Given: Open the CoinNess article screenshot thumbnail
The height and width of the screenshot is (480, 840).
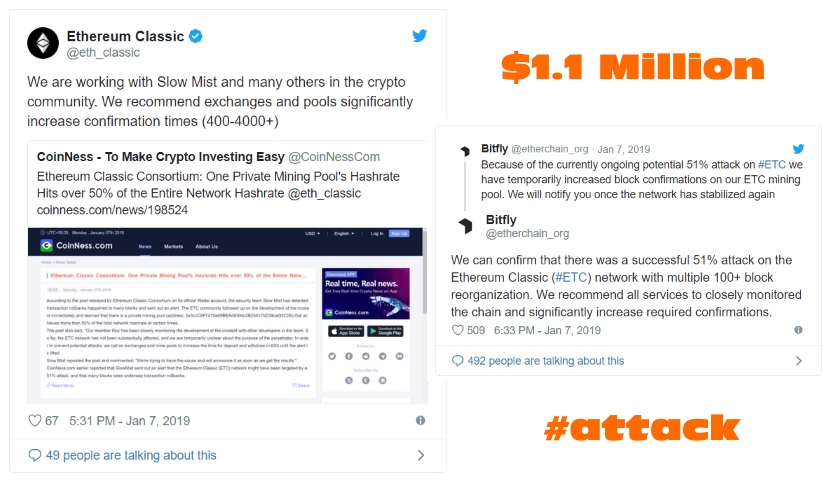Looking at the screenshot, I should click(x=228, y=315).
